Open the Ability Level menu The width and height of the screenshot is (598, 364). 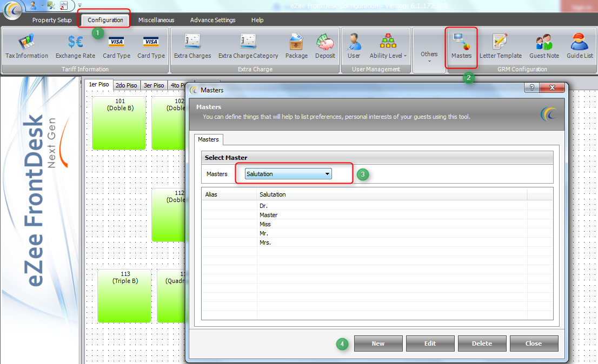388,46
